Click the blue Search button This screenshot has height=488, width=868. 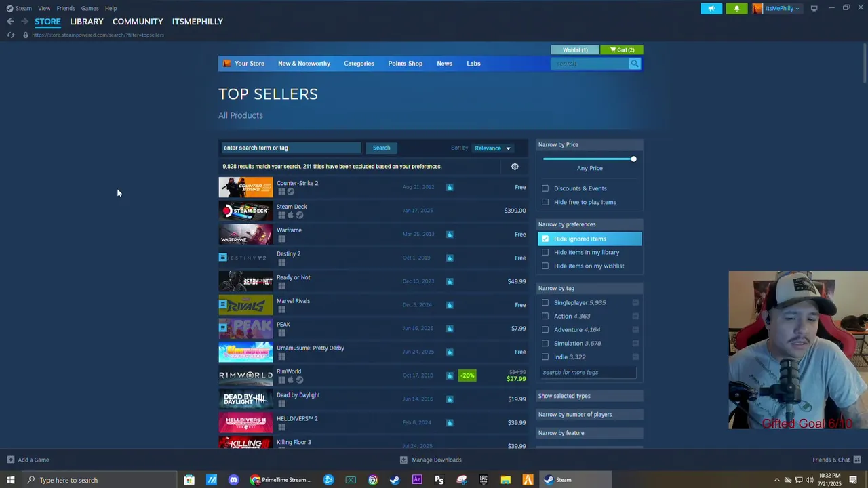coord(381,148)
